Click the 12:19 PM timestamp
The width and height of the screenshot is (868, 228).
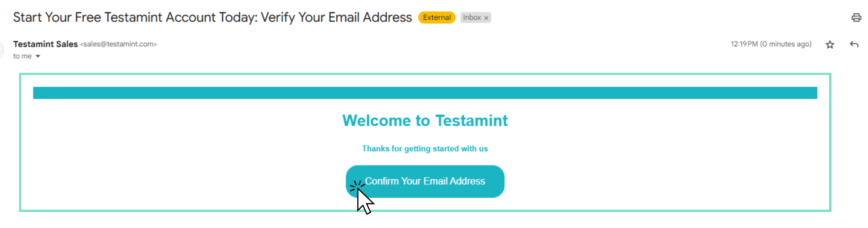[744, 44]
